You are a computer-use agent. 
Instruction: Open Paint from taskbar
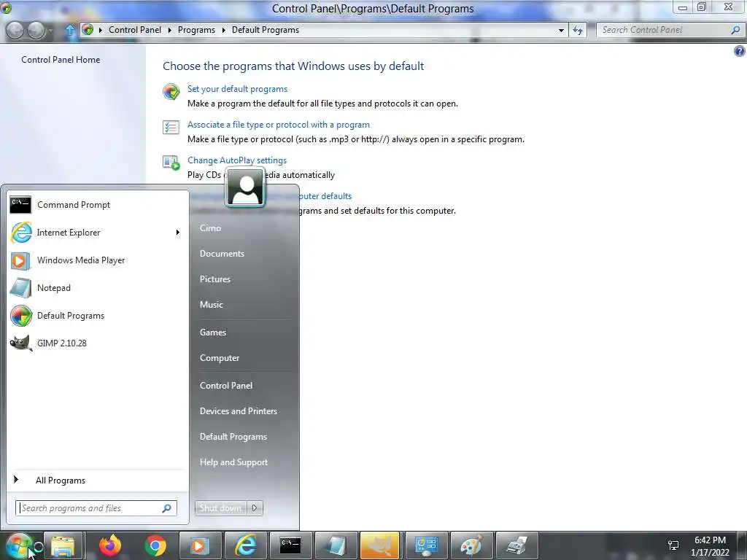click(x=471, y=545)
